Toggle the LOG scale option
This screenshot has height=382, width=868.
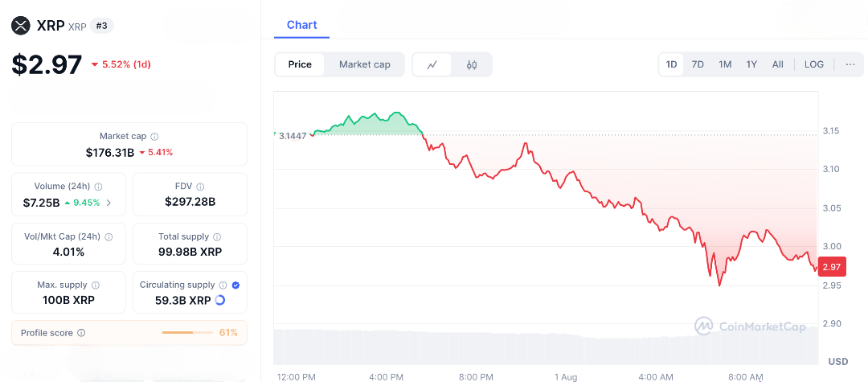point(814,64)
